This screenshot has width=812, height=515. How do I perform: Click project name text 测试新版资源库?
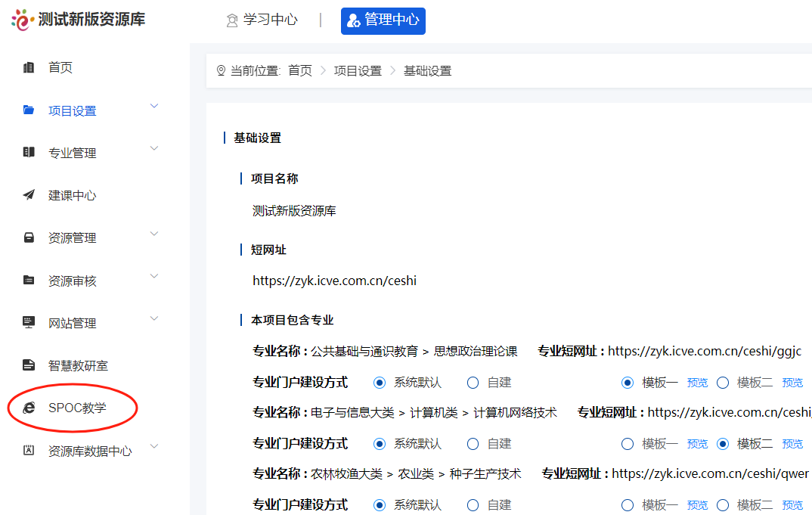tap(294, 211)
